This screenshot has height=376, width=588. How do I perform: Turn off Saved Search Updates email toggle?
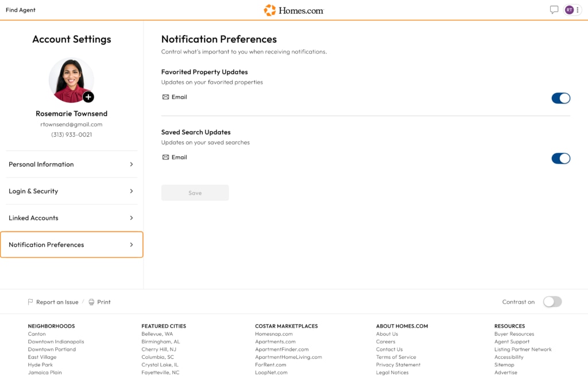(561, 158)
